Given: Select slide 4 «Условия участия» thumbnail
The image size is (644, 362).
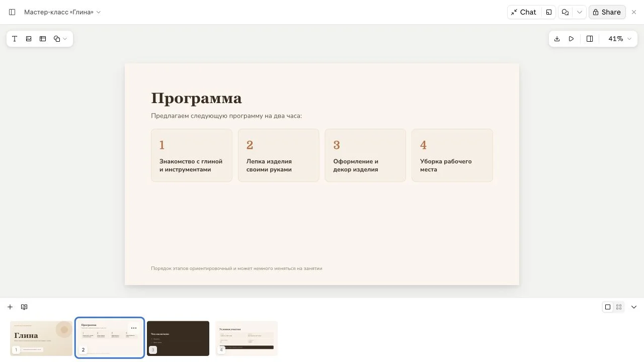Looking at the screenshot, I should [x=247, y=338].
